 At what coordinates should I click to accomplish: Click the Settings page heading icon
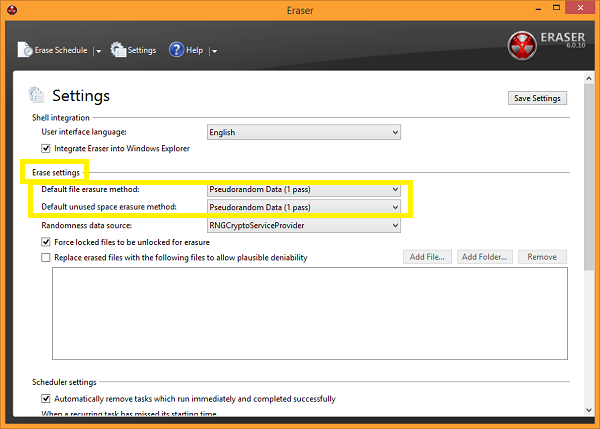36,95
